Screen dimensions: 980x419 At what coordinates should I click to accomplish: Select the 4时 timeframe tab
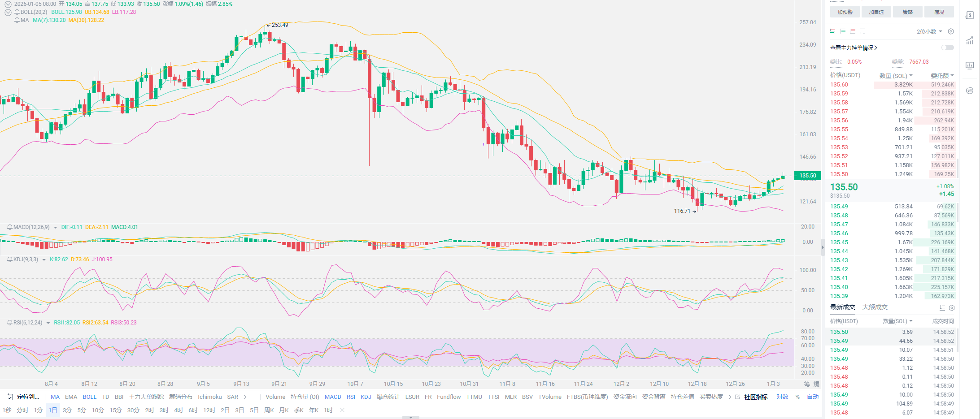coord(178,410)
